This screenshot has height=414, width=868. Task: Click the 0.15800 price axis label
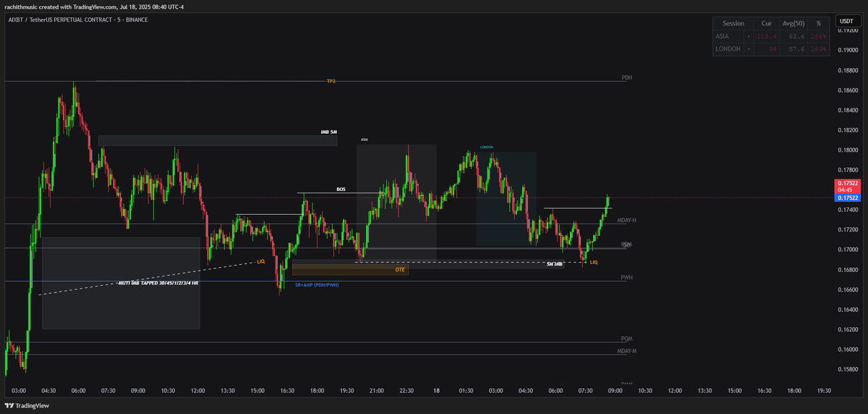pos(848,370)
